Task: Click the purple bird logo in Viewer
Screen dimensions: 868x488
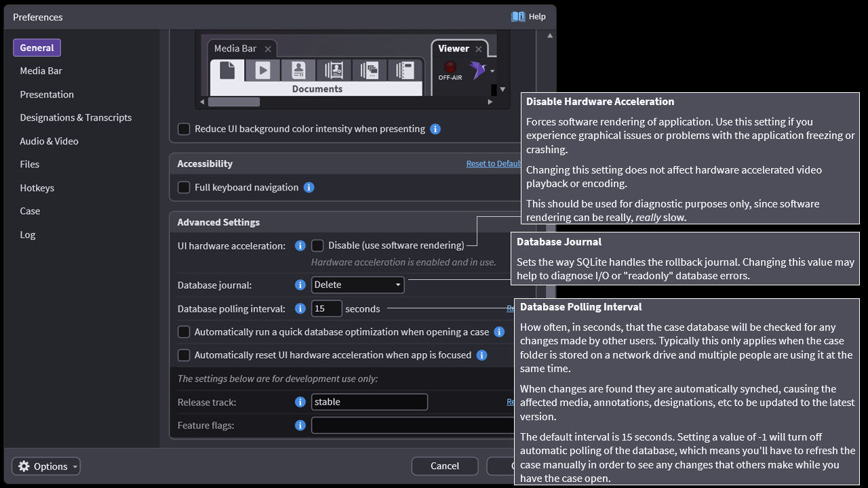Action: click(x=477, y=70)
